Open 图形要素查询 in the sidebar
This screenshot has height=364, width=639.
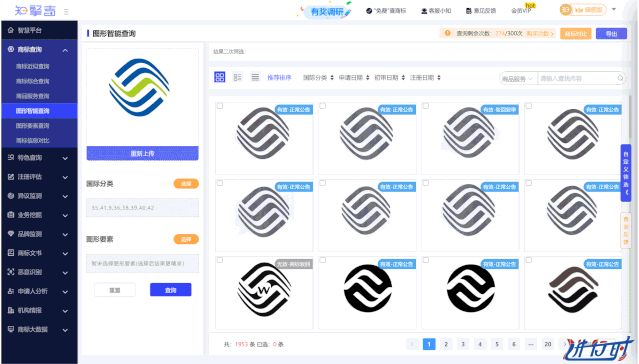pyautogui.click(x=33, y=126)
